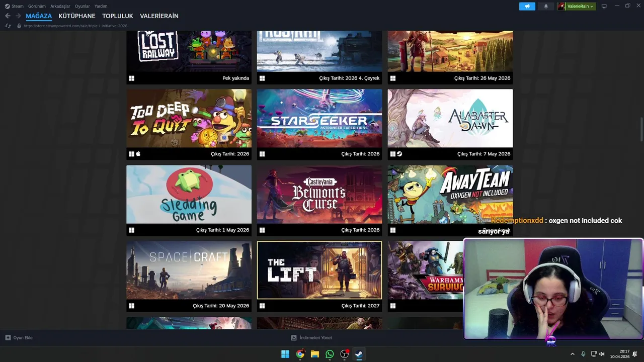Open OBS Studio from the taskbar
The width and height of the screenshot is (644, 362).
[344, 354]
